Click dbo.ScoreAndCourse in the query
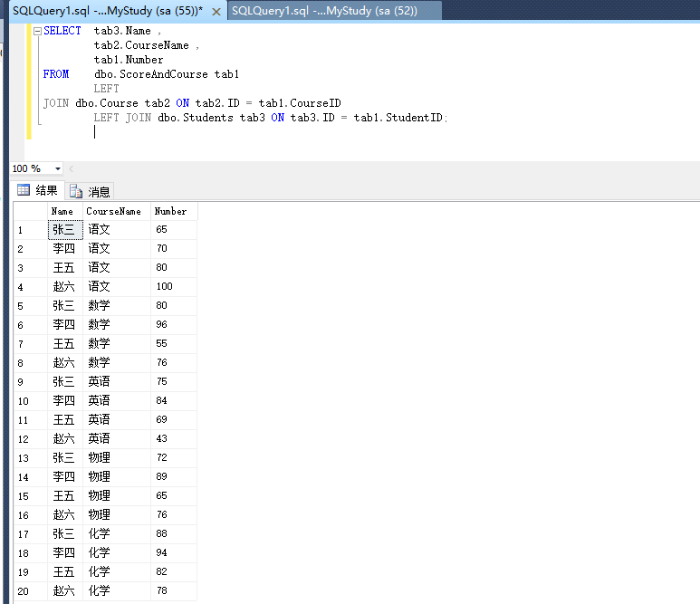The image size is (700, 604). pyautogui.click(x=151, y=74)
